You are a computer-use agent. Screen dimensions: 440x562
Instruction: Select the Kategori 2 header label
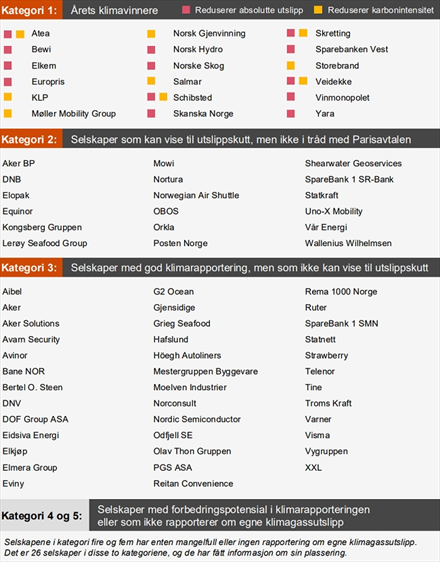[x=31, y=139]
